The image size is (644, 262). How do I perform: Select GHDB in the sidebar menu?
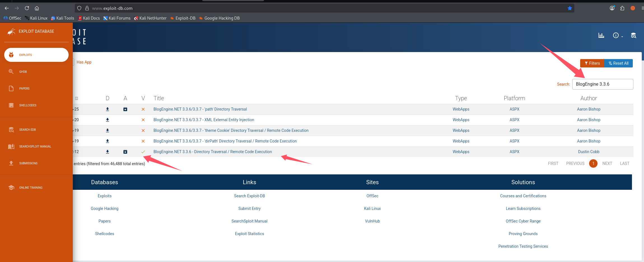click(x=23, y=72)
